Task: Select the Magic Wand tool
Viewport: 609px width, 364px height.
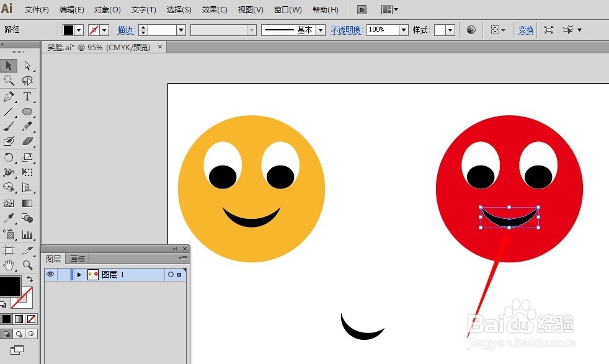Action: click(x=9, y=81)
